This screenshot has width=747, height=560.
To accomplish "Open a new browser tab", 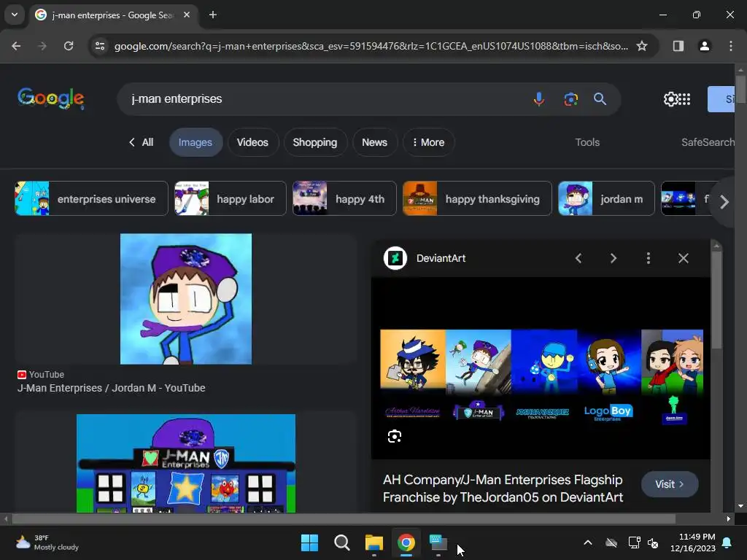I will click(213, 15).
